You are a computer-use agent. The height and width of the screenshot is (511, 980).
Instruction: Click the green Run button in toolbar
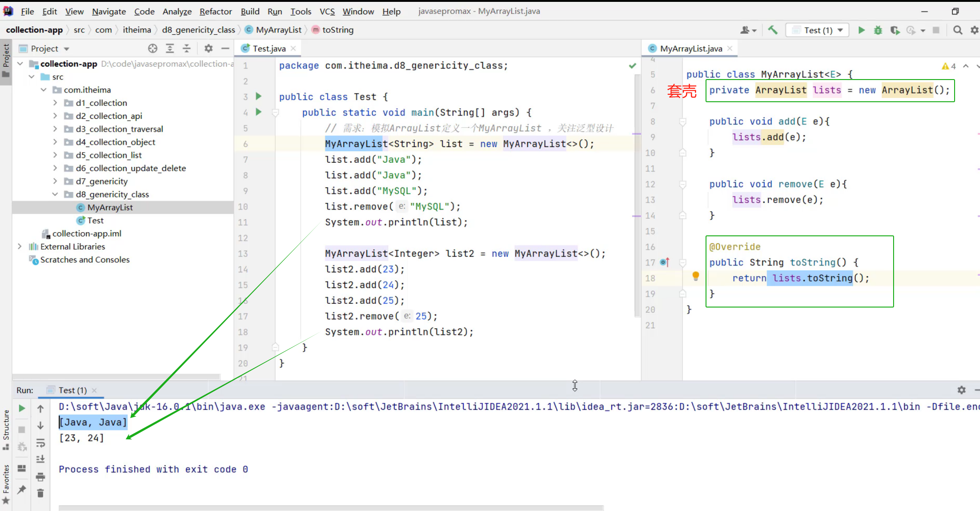861,30
